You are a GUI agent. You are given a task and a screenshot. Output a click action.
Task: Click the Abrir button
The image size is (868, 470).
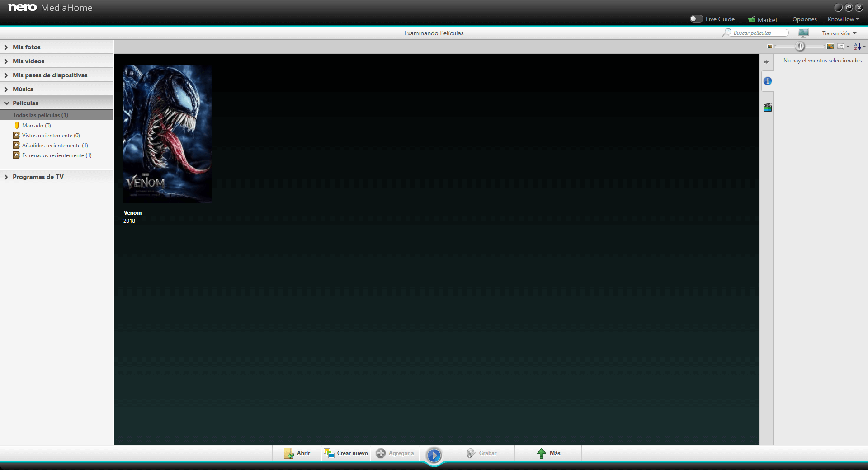click(297, 453)
